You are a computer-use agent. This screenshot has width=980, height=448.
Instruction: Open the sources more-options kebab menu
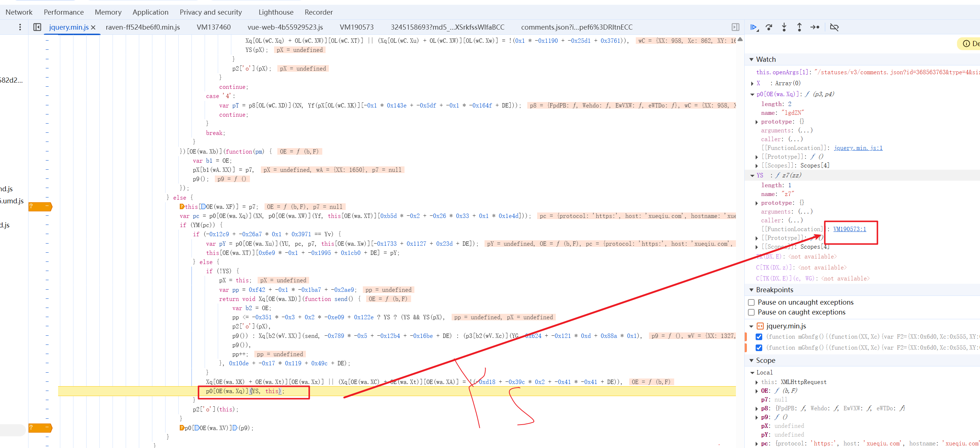[20, 27]
